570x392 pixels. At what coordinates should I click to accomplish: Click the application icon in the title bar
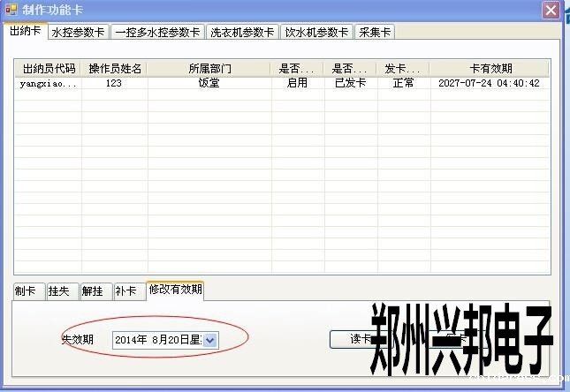pyautogui.click(x=11, y=10)
